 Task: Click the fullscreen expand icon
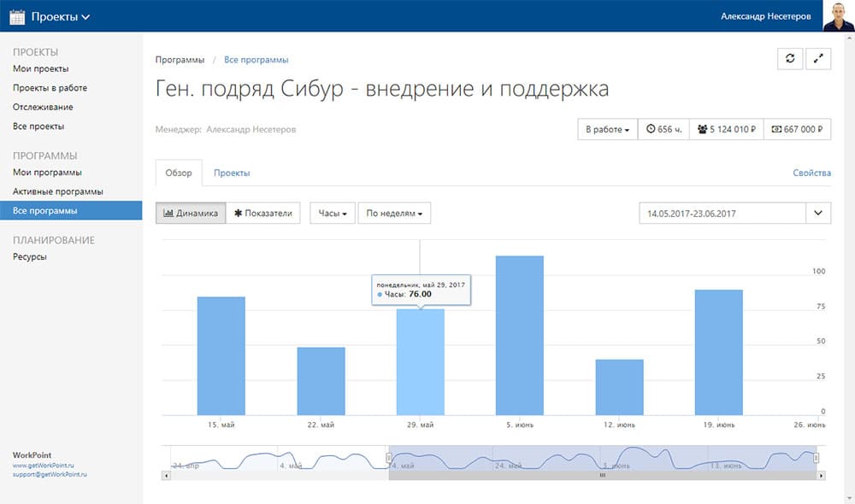819,58
